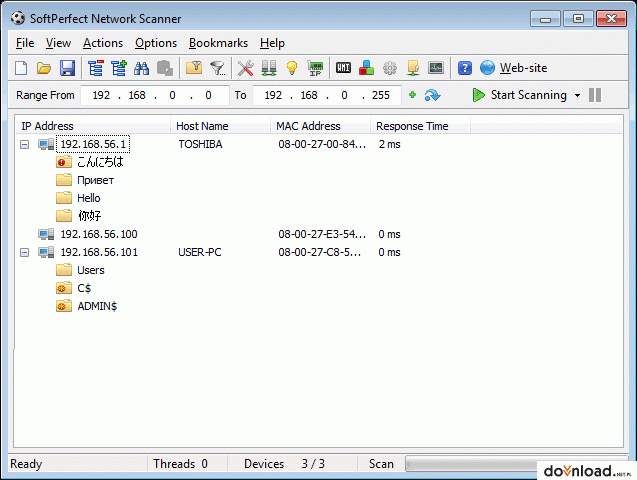Image resolution: width=637 pixels, height=480 pixels.
Task: Click MAC address 08-00-27-E3-54...
Action: click(322, 234)
